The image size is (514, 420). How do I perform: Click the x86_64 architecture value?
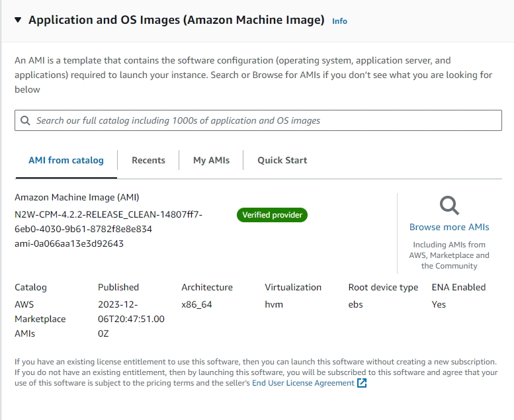point(196,304)
